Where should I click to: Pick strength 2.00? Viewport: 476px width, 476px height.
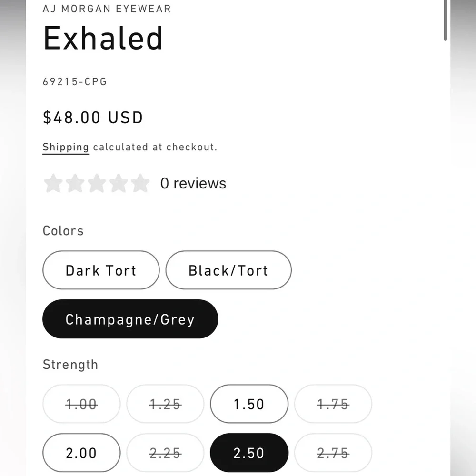click(x=81, y=453)
